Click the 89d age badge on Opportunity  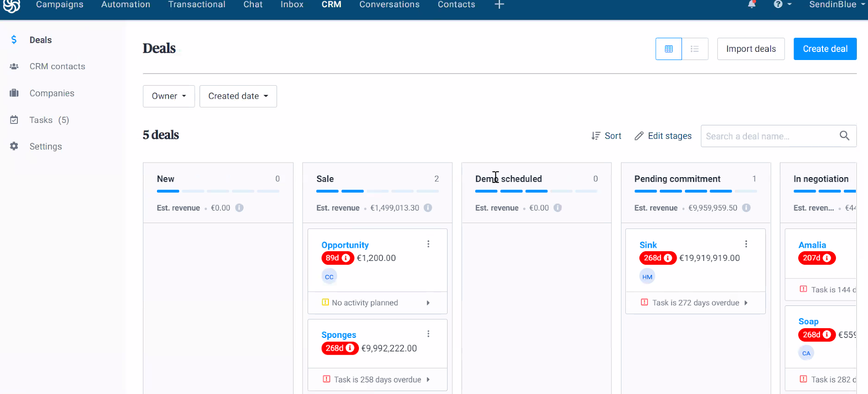pos(337,258)
